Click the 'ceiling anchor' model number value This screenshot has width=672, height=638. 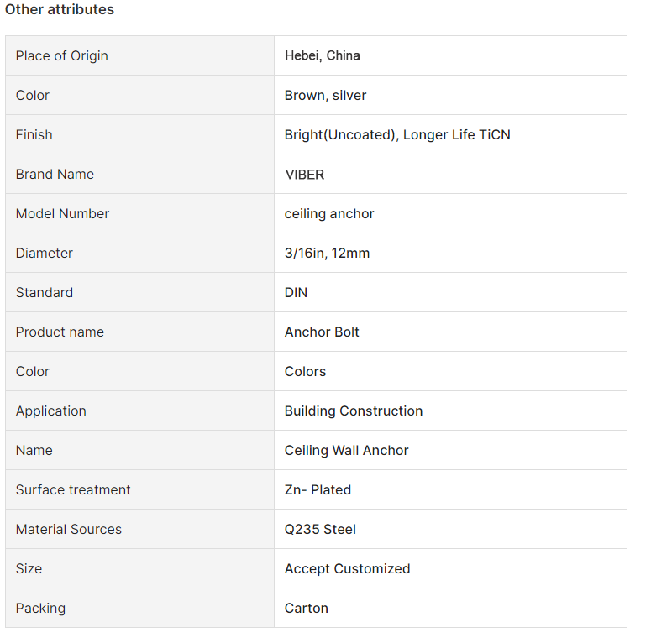coord(329,214)
